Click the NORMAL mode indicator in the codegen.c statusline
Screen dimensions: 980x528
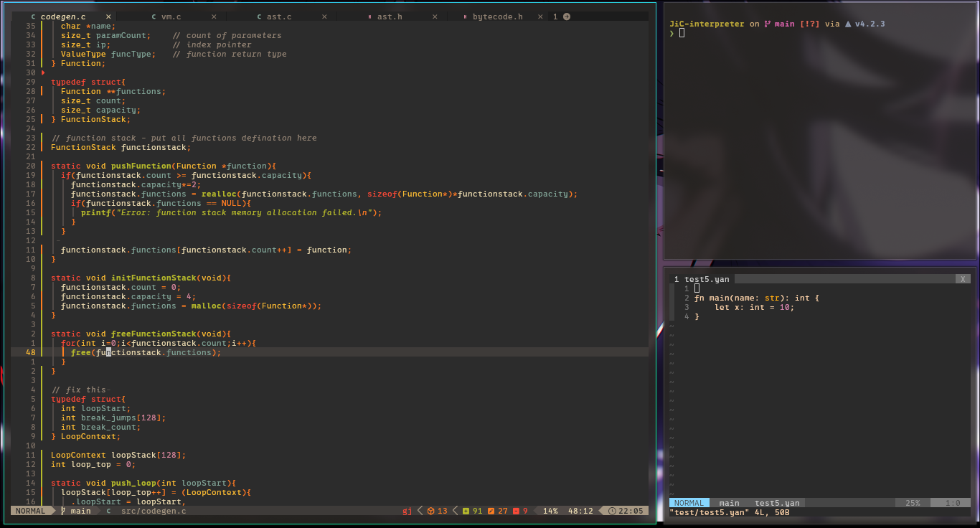pyautogui.click(x=30, y=511)
